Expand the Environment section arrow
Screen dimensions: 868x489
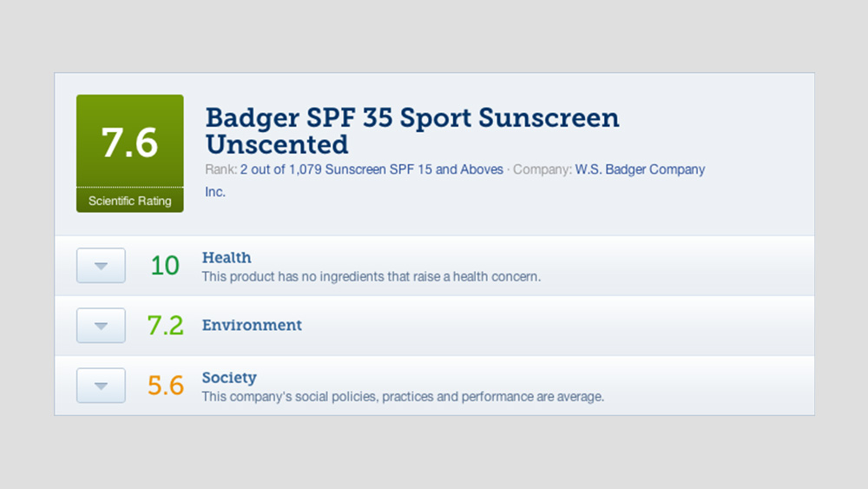click(101, 326)
